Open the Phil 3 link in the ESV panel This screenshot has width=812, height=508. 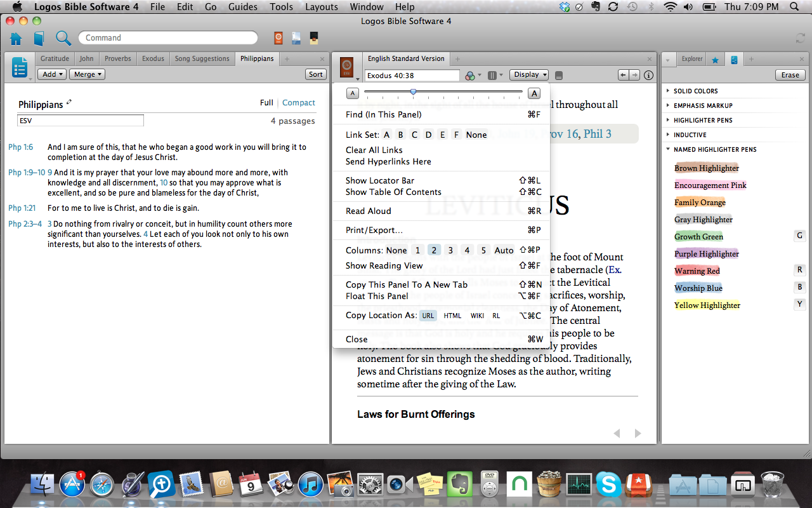click(x=598, y=133)
